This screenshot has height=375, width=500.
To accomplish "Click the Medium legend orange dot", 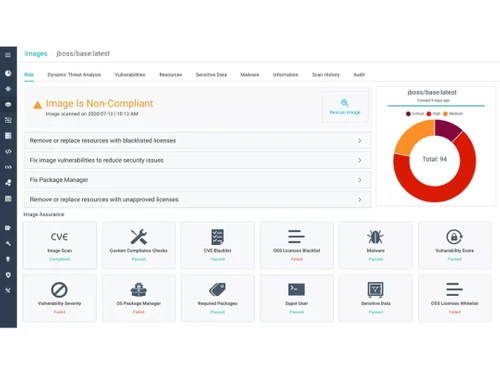I will 445,114.
